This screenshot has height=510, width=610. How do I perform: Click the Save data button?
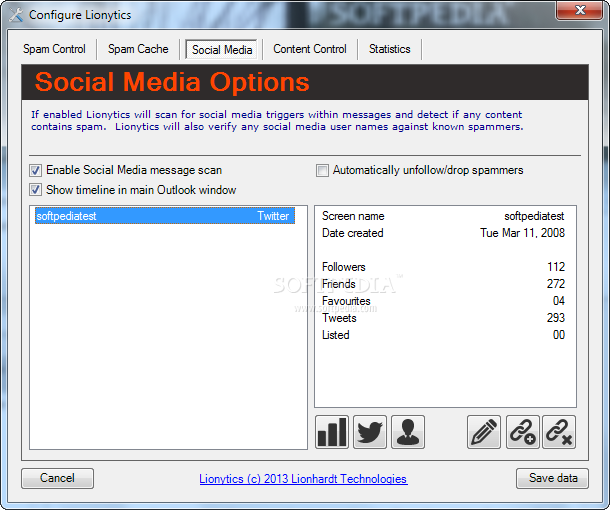(x=552, y=478)
